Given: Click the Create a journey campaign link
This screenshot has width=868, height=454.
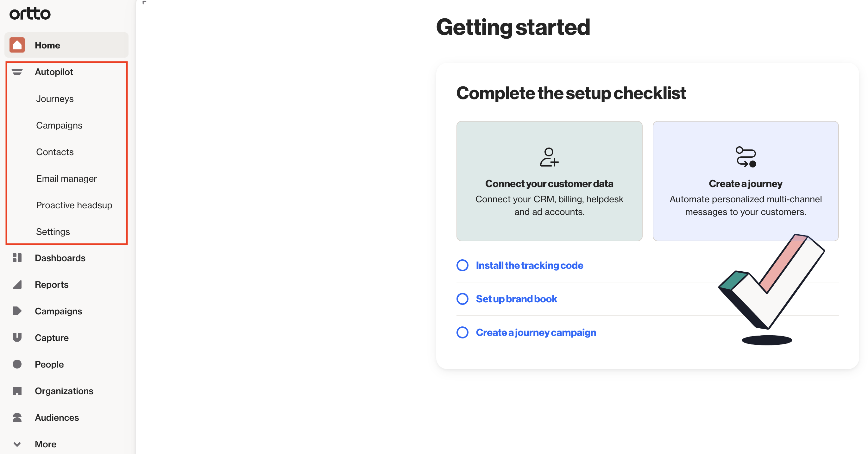Looking at the screenshot, I should [536, 332].
